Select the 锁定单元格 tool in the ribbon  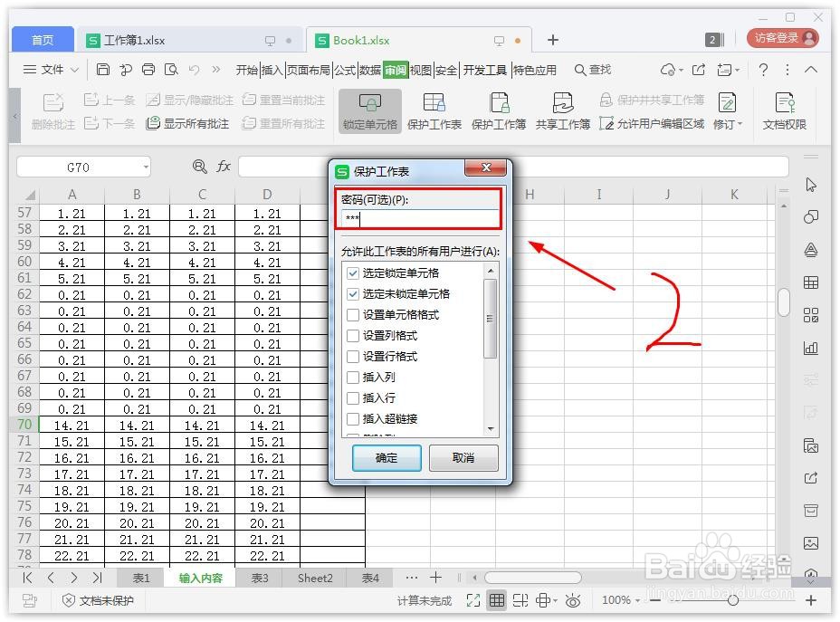point(369,111)
